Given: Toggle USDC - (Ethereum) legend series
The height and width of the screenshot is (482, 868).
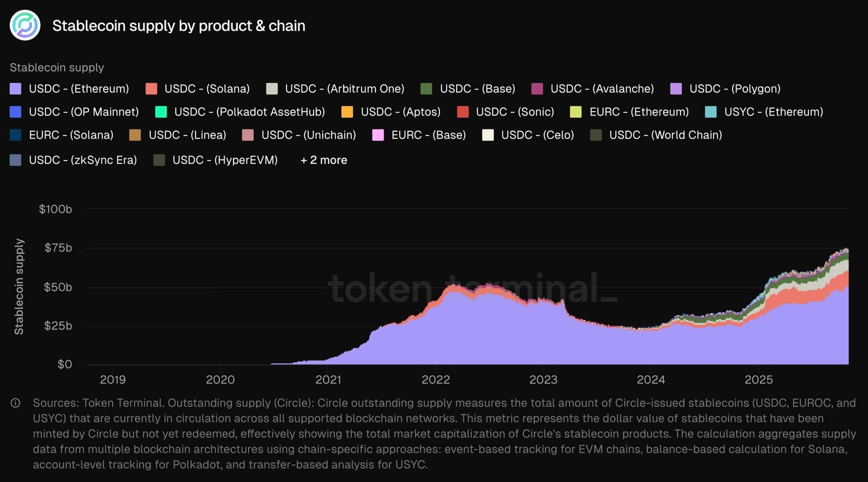Looking at the screenshot, I should click(x=69, y=88).
